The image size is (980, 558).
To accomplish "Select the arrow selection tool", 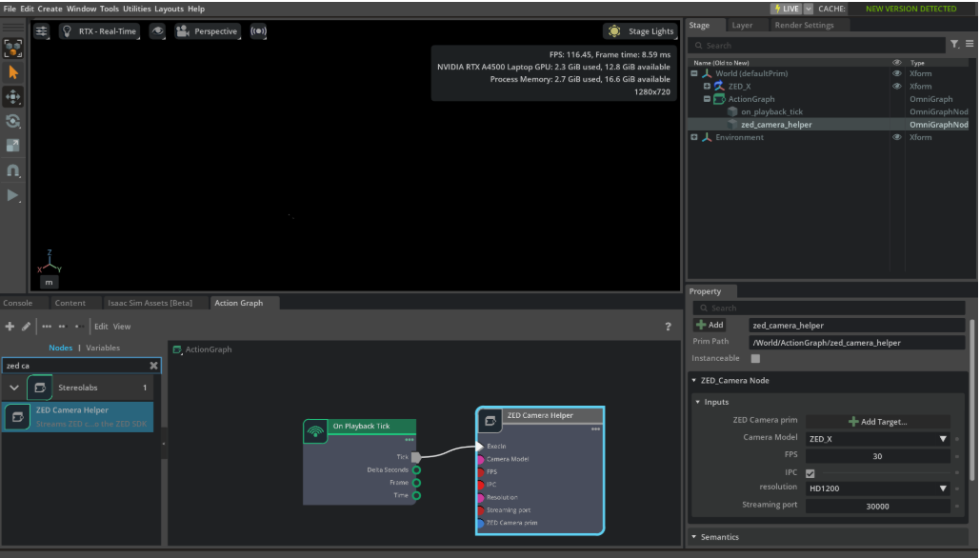I will 13,72.
